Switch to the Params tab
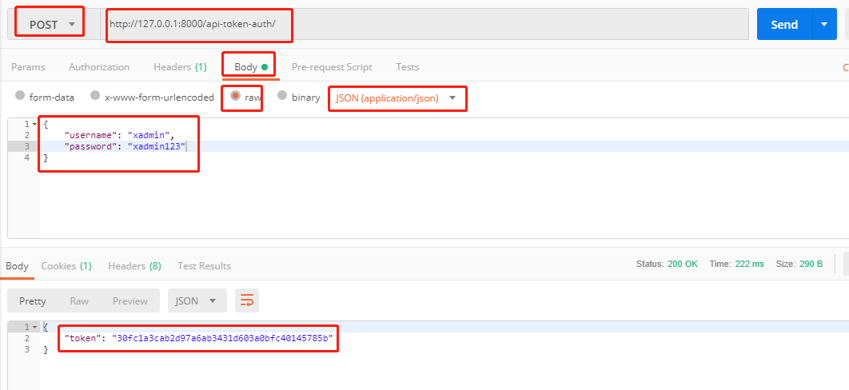 (28, 67)
